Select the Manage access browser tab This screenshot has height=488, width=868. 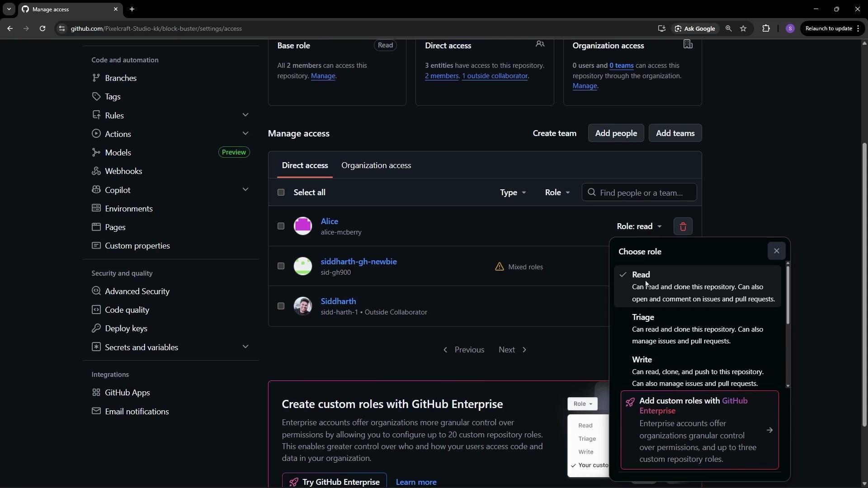point(70,9)
